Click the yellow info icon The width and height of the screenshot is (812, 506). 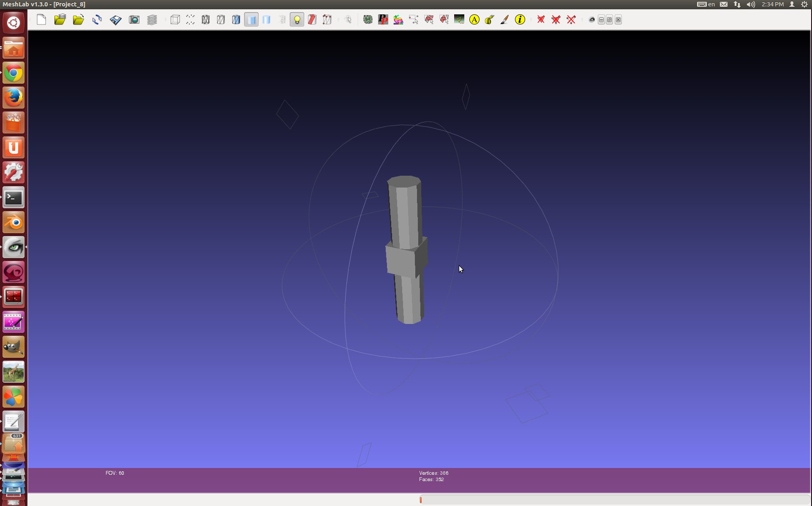[520, 19]
